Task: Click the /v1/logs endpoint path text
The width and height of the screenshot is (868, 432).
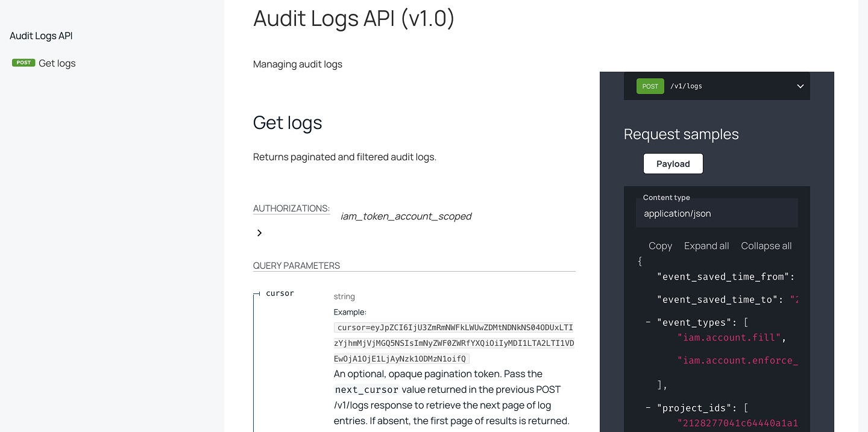Action: (x=686, y=86)
